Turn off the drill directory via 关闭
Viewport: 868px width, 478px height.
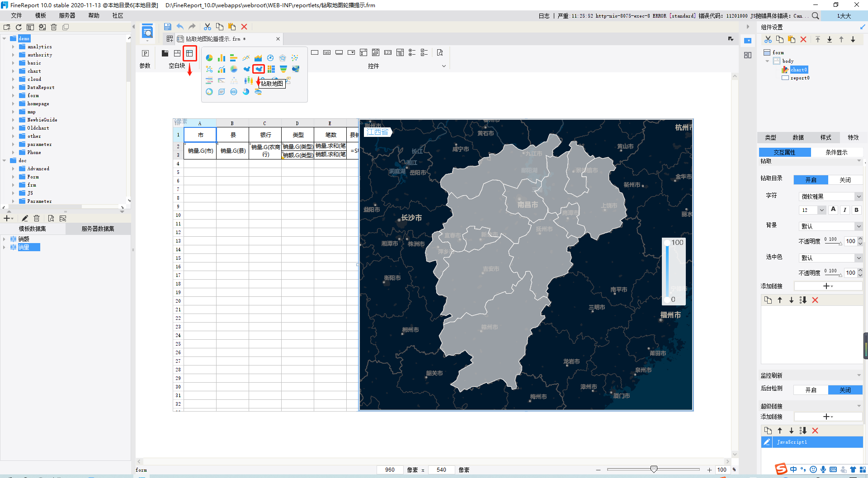pos(845,180)
